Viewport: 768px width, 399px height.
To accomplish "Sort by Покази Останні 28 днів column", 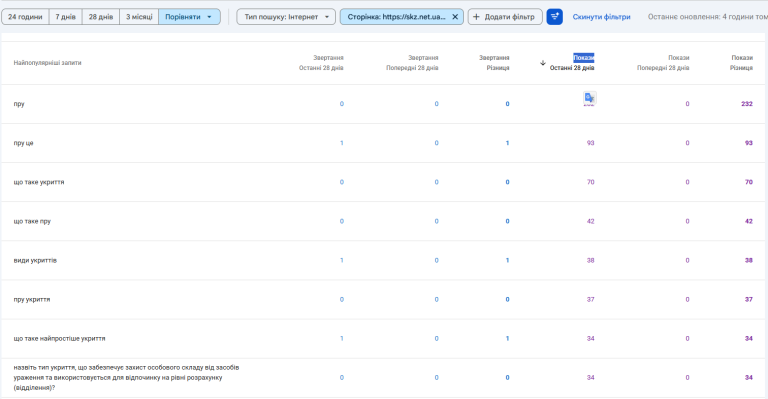I will (572, 63).
